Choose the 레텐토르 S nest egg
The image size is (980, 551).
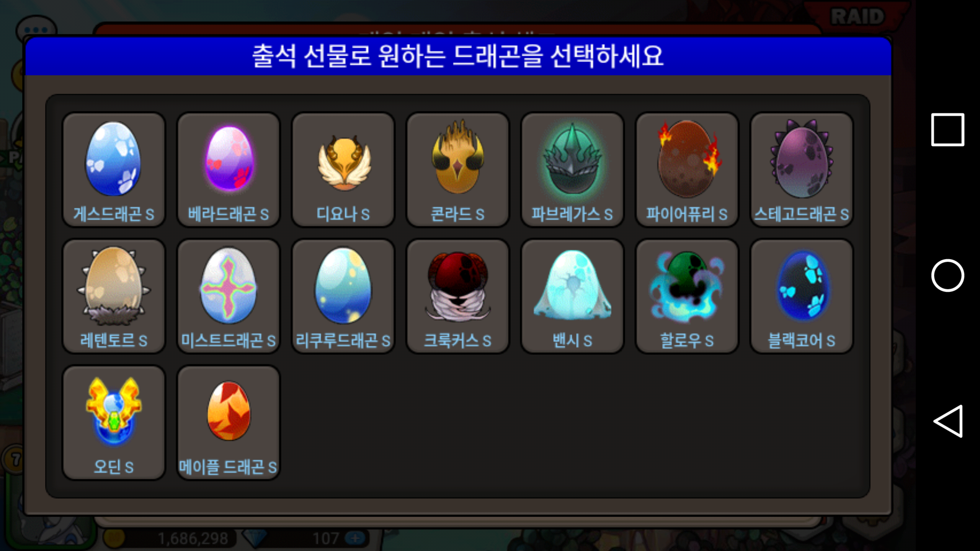click(x=114, y=296)
